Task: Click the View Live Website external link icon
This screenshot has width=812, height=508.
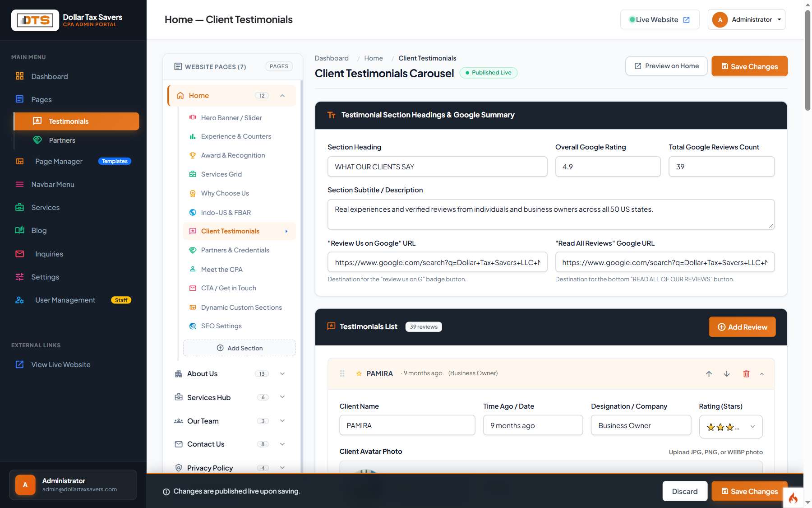Action: click(19, 364)
